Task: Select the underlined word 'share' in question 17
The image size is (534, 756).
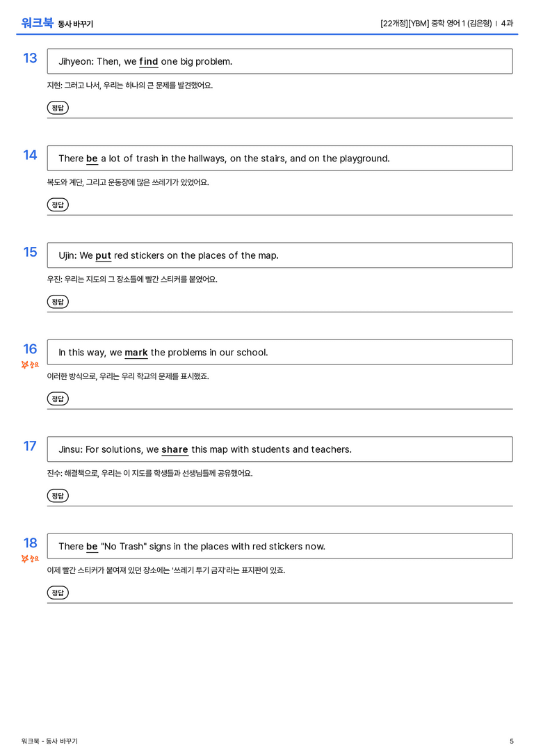Action: 175,449
